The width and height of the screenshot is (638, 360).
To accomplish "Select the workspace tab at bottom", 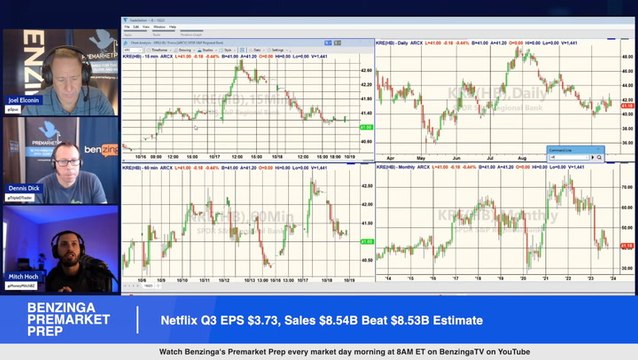I will [x=149, y=286].
